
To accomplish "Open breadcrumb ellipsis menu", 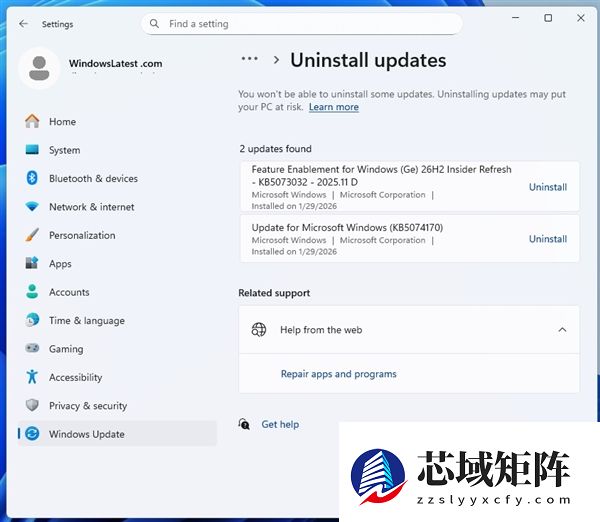I will coord(249,59).
